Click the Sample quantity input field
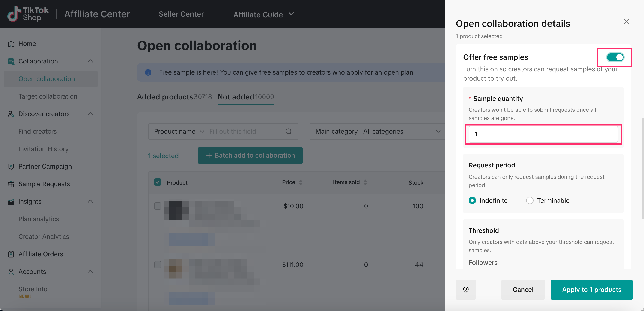This screenshot has height=311, width=644. click(543, 134)
